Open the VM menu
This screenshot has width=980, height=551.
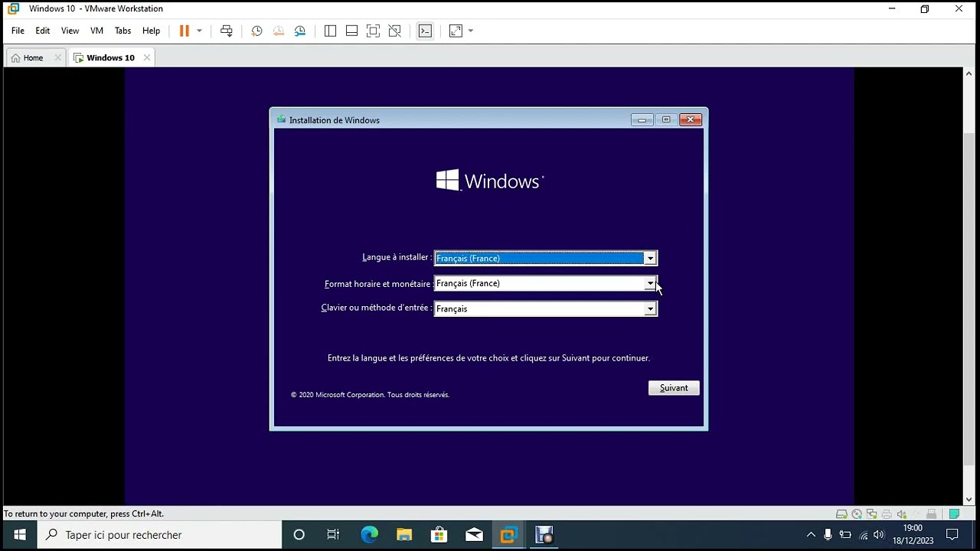pyautogui.click(x=96, y=31)
